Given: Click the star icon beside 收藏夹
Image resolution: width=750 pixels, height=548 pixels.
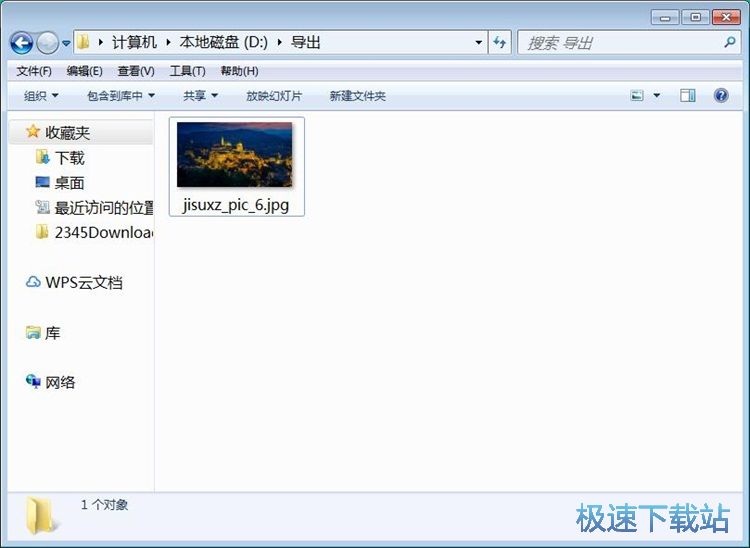Looking at the screenshot, I should [33, 131].
